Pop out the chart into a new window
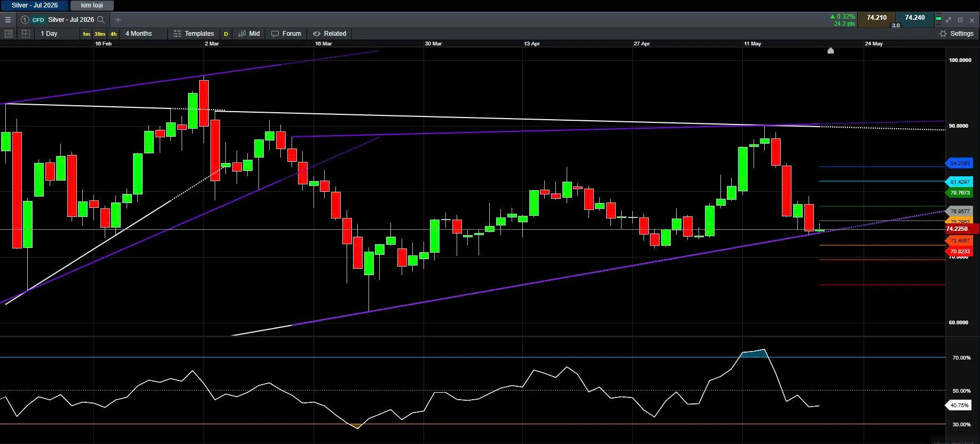 click(x=960, y=20)
